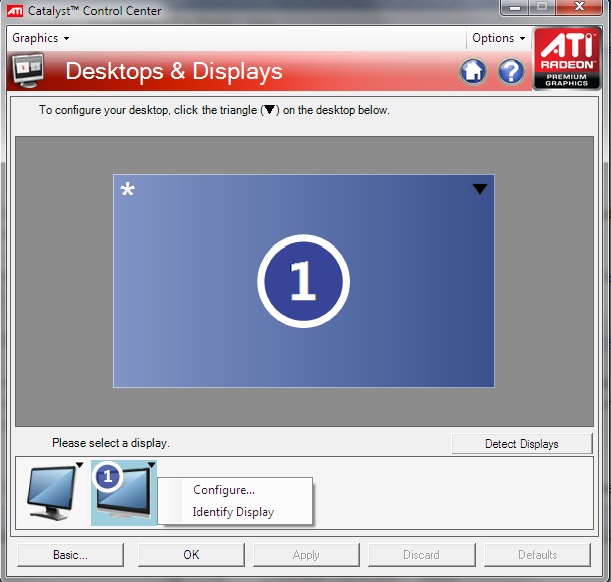Close the Catalyst Control Center window
Viewport: 611px width, 582px height.
[579, 7]
